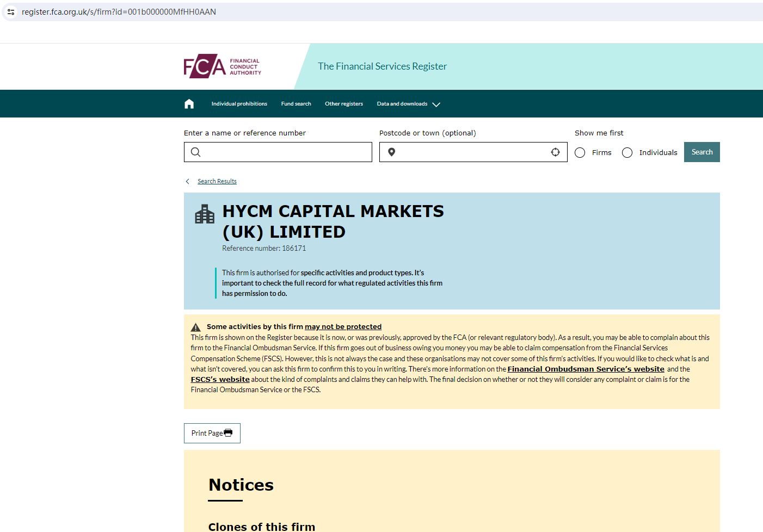Click the Print Page button
The width and height of the screenshot is (763, 532).
212,434
